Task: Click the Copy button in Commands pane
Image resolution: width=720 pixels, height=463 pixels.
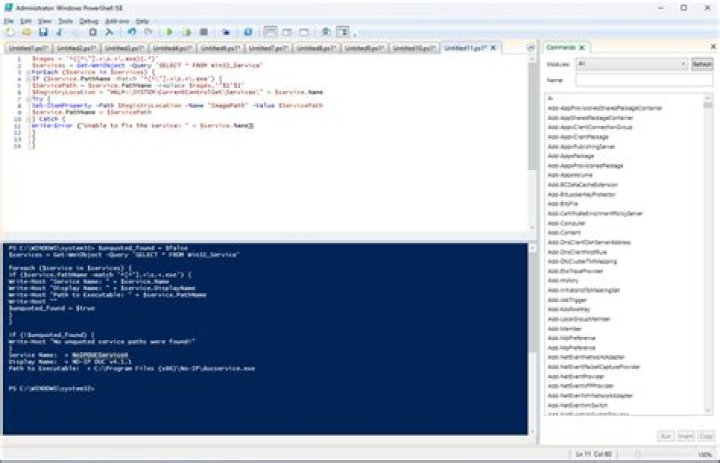Action: [706, 436]
